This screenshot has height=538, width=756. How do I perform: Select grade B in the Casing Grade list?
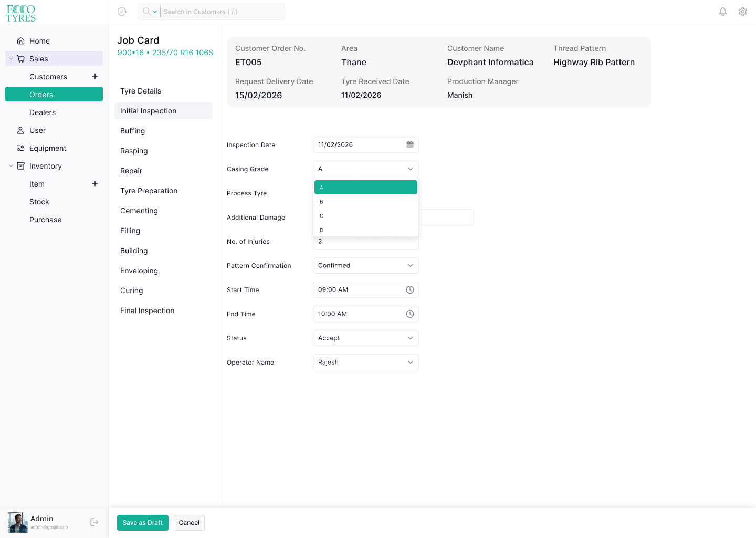click(x=366, y=202)
